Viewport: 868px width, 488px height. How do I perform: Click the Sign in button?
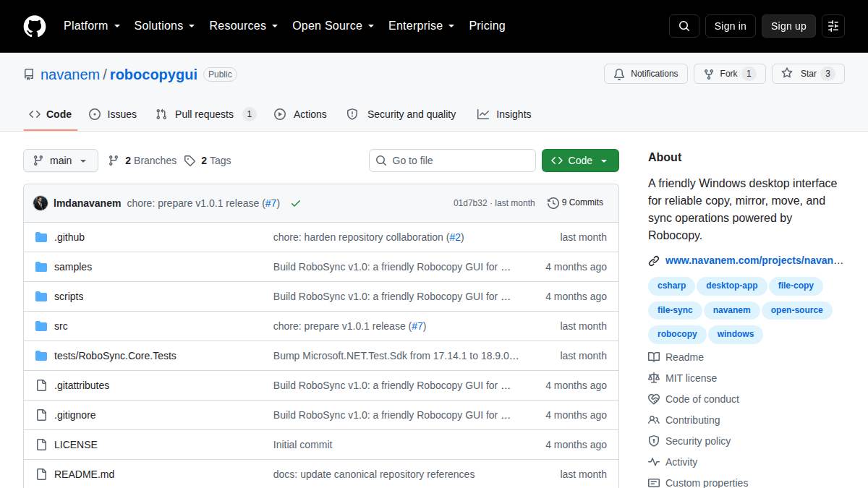pyautogui.click(x=730, y=26)
